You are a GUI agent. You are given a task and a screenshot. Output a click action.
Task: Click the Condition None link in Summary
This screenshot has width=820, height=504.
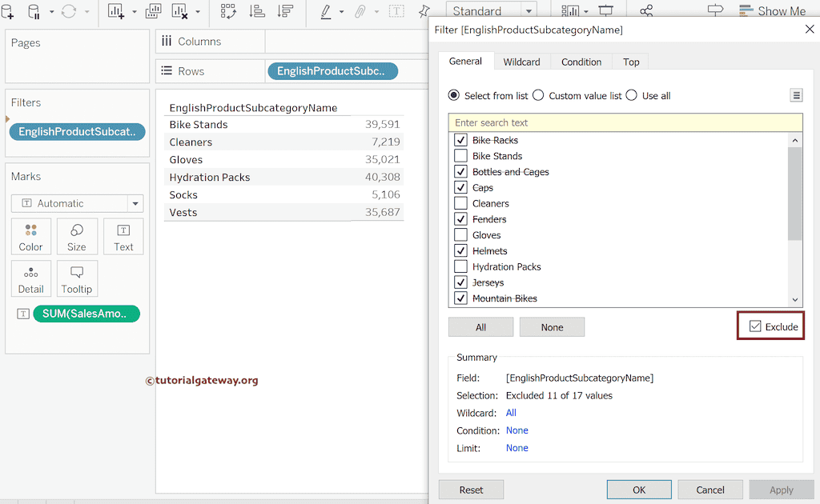[517, 430]
